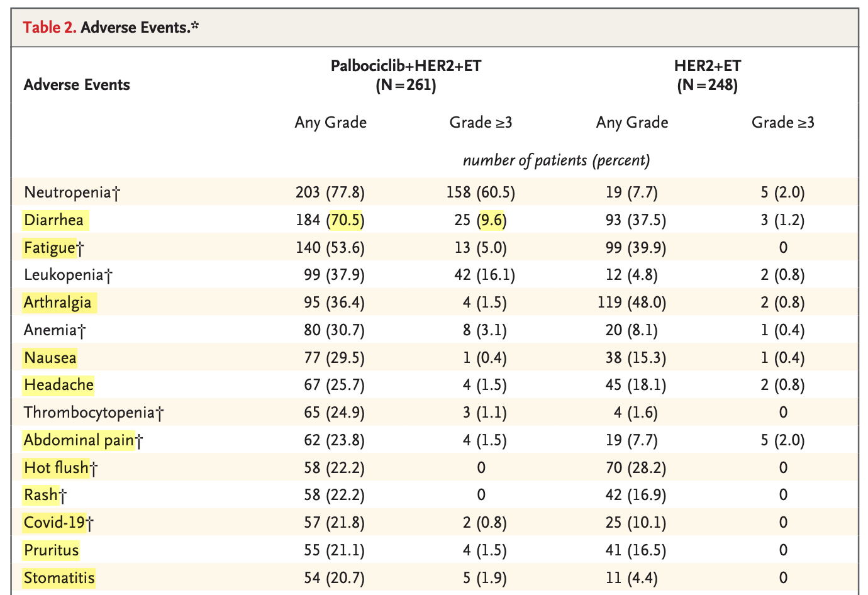Click the highlighted 'Nausea' row label
Image resolution: width=868 pixels, height=595 pixels.
tap(50, 358)
